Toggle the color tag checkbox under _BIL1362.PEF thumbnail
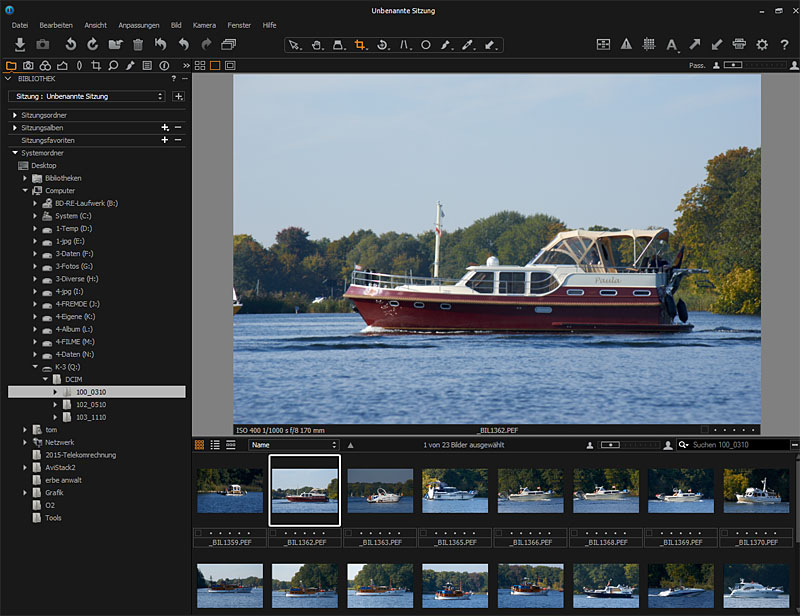 pos(274,533)
